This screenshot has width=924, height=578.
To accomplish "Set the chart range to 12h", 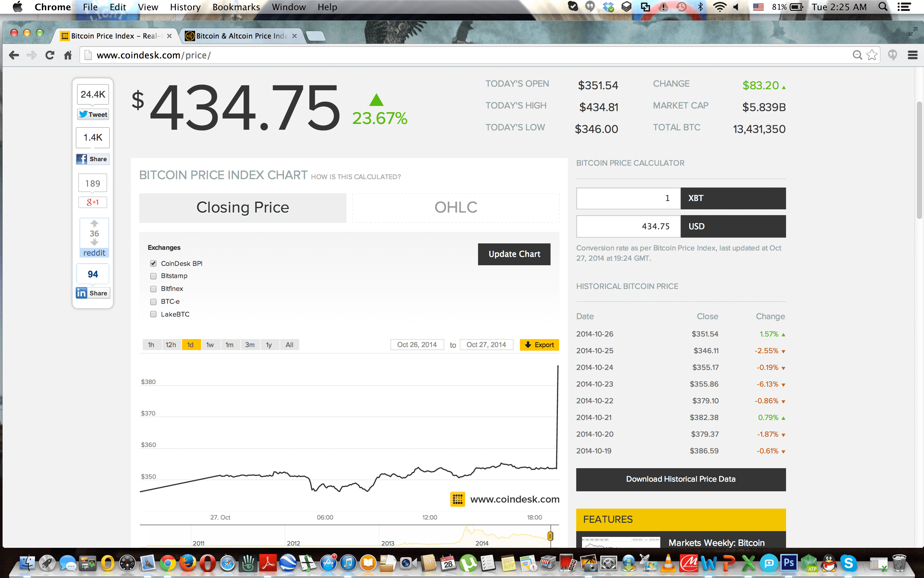I will click(171, 345).
